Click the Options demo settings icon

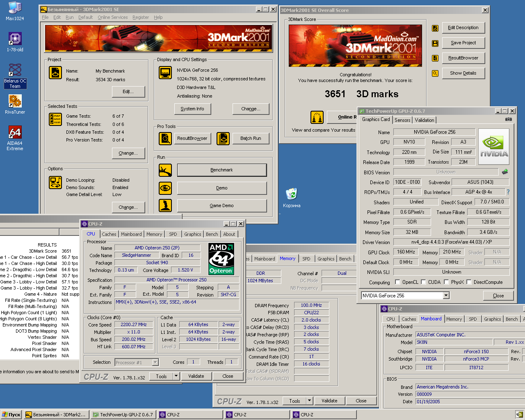[x=55, y=183]
